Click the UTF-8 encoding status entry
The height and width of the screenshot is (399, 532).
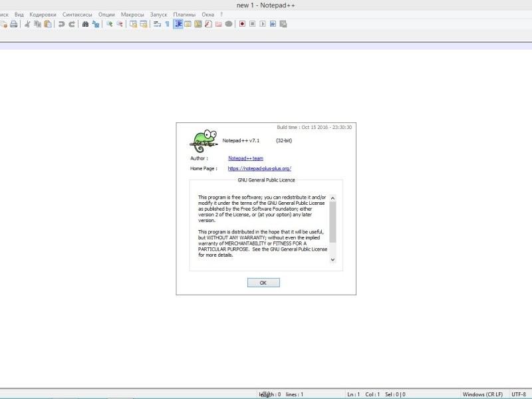tap(519, 394)
